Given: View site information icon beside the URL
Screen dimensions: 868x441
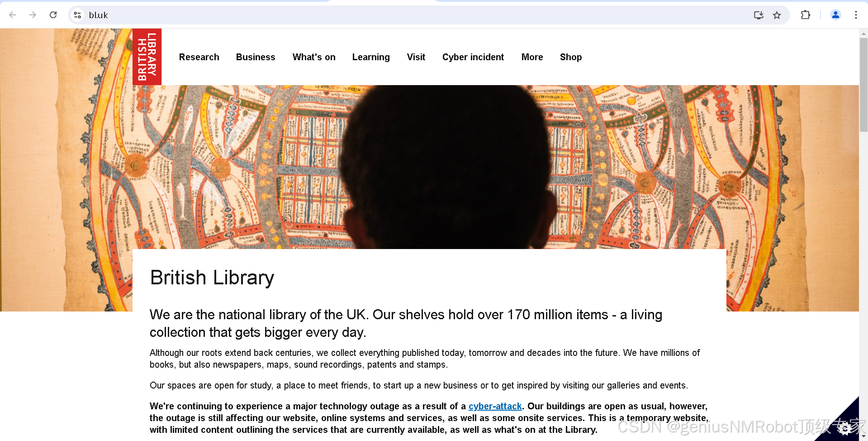Looking at the screenshot, I should [x=77, y=15].
